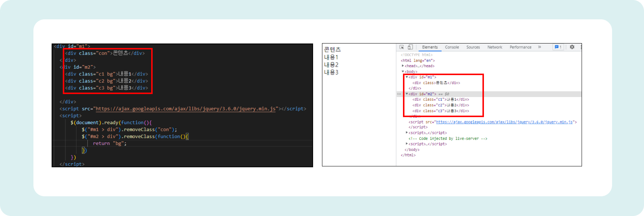This screenshot has width=644, height=216.
Task: Click the class="c3 bg" line in editor
Action: click(107, 88)
